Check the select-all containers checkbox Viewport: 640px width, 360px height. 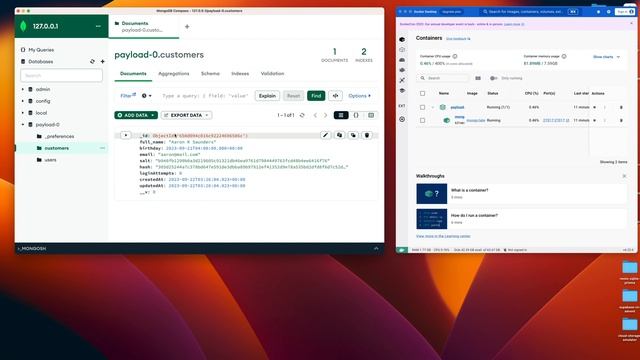click(422, 93)
